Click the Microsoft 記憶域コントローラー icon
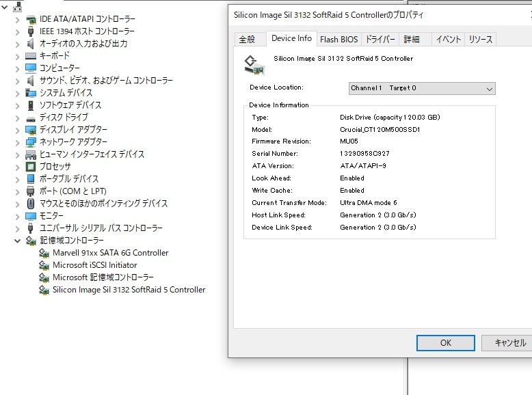This screenshot has width=532, height=395. [44, 277]
